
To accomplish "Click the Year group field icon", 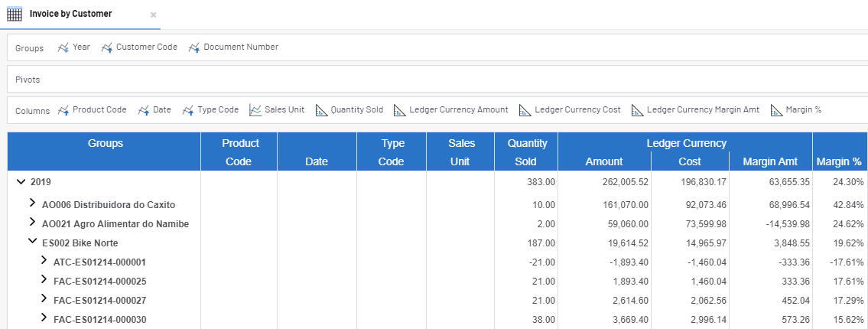I will (63, 47).
